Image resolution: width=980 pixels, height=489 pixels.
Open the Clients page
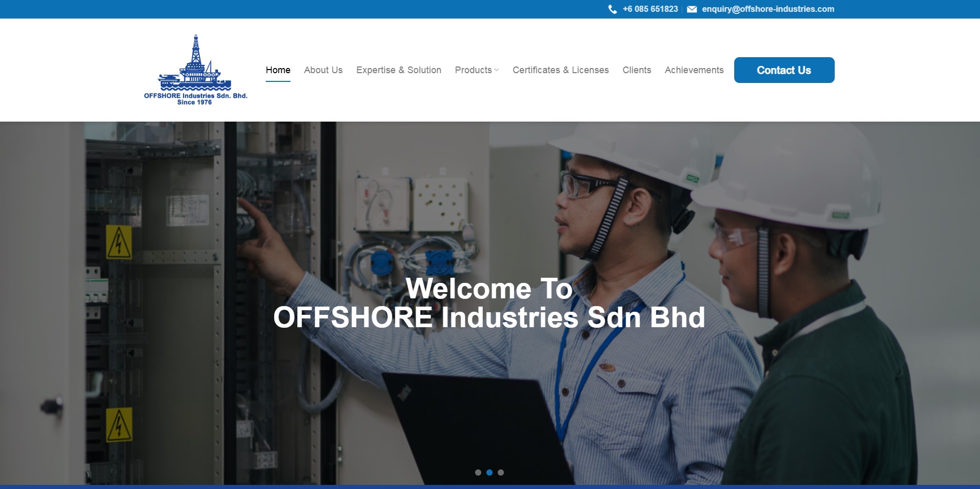click(x=637, y=70)
